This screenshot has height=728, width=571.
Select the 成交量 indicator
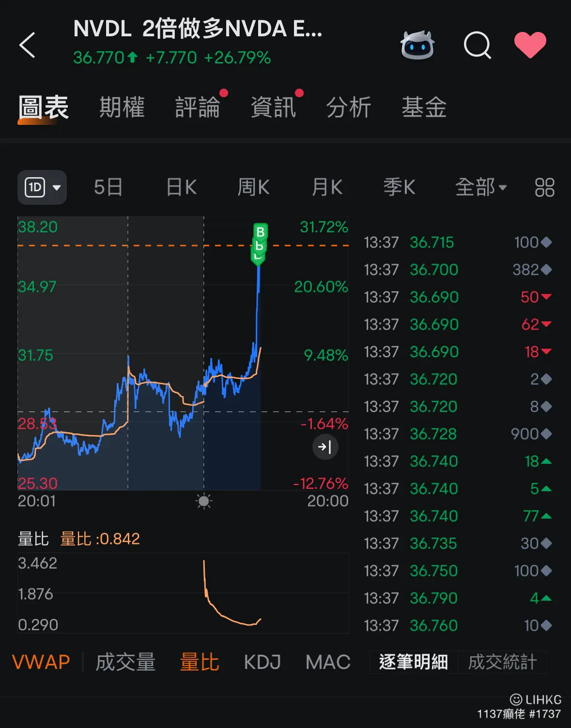[125, 662]
